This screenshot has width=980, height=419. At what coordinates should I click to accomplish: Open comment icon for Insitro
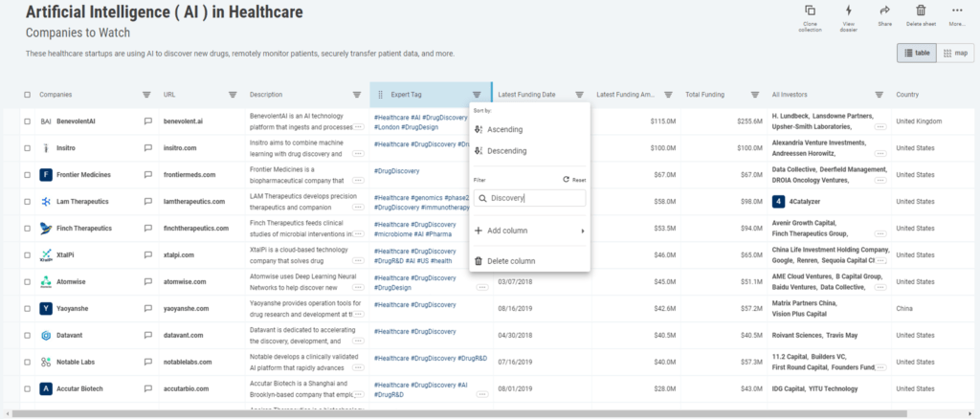(x=148, y=148)
